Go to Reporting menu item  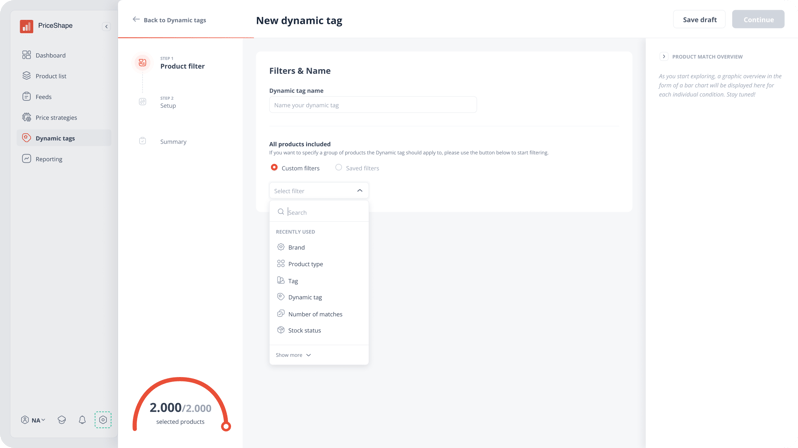(64, 159)
